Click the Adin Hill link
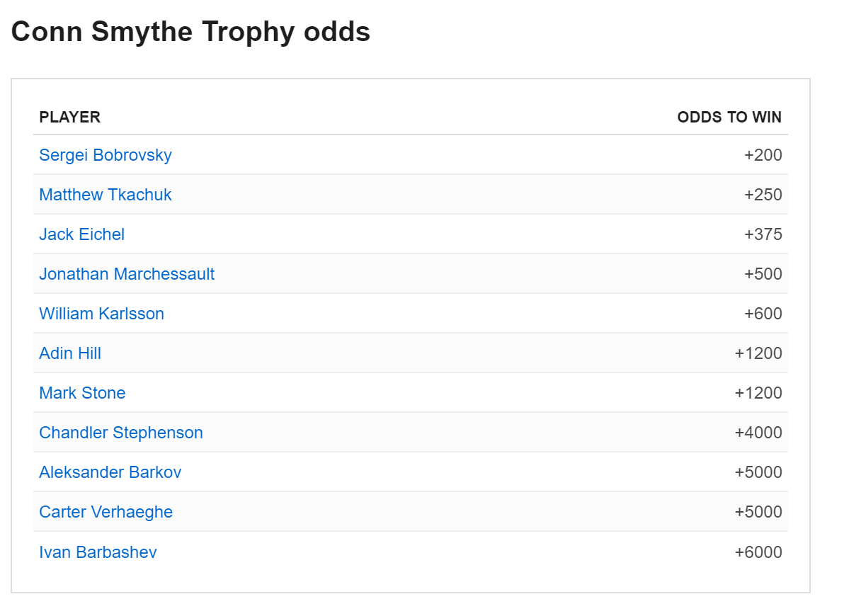849x616 pixels. 70,353
